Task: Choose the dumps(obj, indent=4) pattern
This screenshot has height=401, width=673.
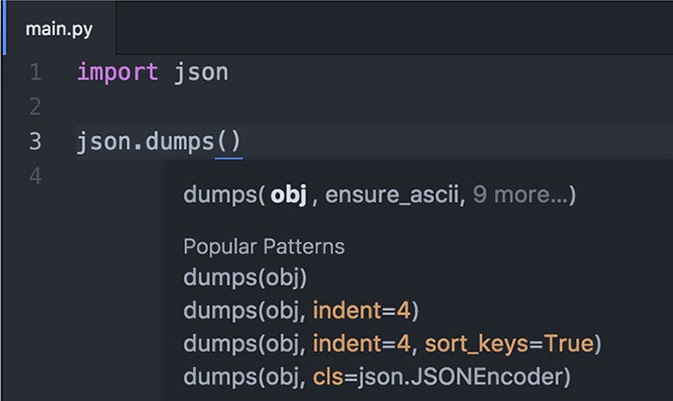Action: click(x=301, y=310)
